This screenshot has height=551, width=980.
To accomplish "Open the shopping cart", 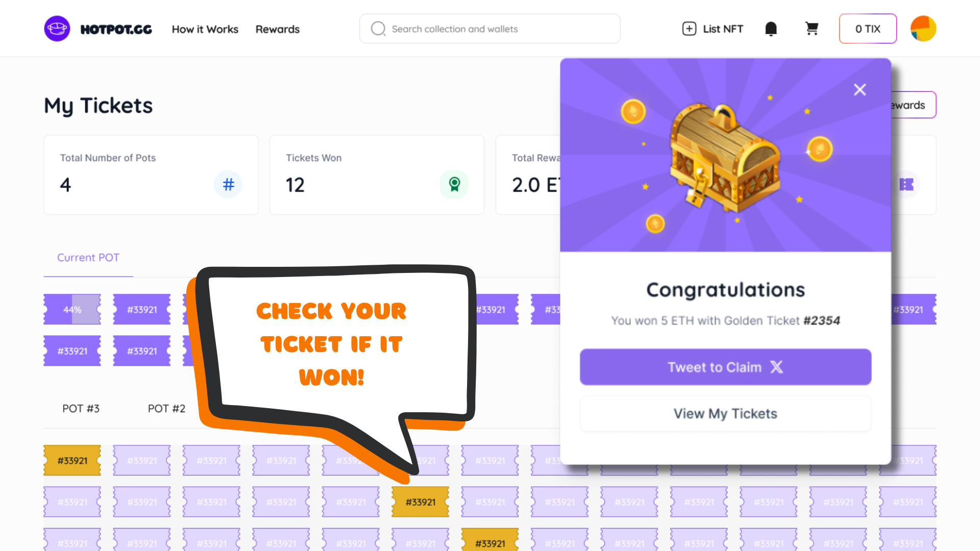I will coord(812,29).
